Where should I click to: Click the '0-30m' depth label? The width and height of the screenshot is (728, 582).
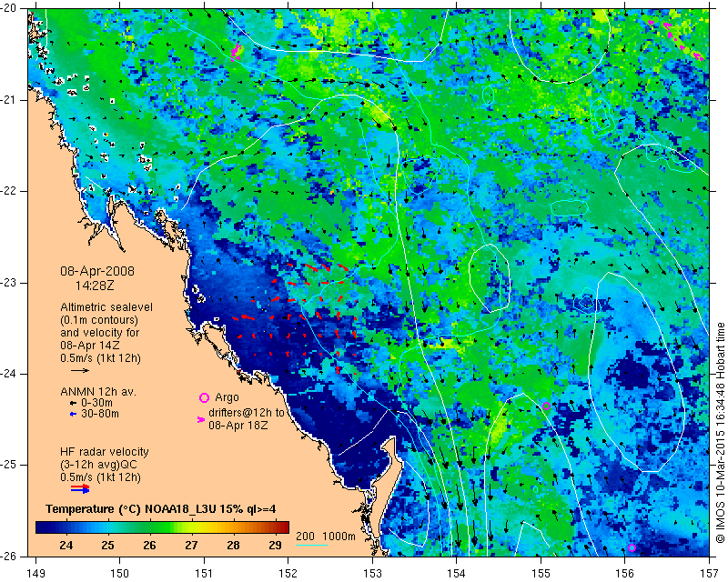[x=96, y=403]
